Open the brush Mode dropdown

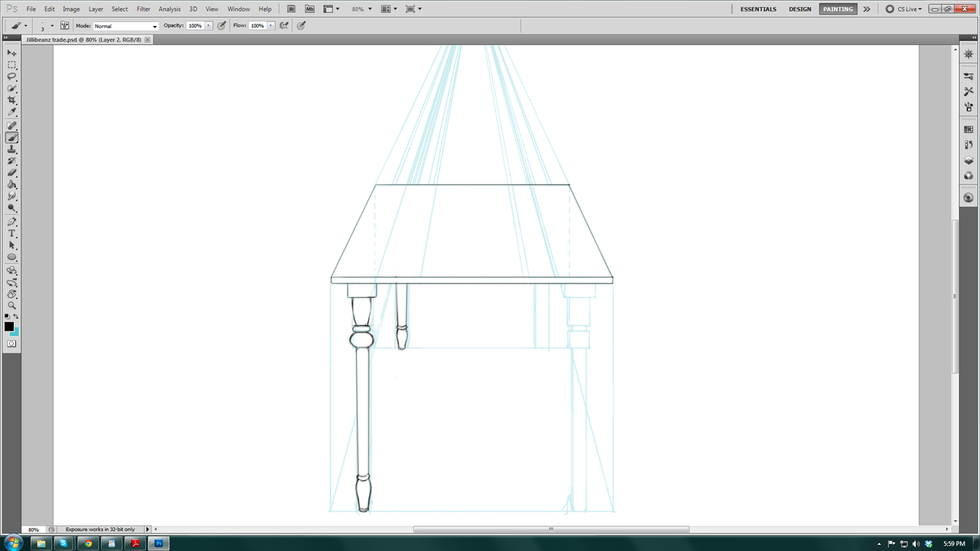point(126,26)
